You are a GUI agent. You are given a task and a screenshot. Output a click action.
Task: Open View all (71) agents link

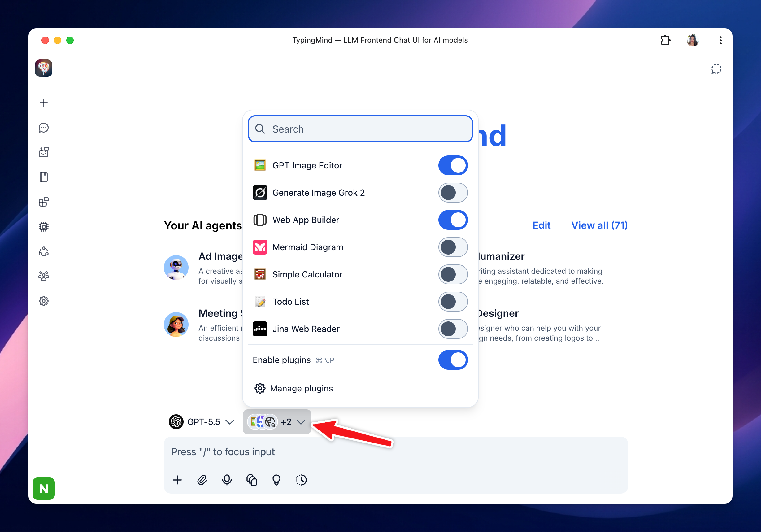[x=599, y=225]
